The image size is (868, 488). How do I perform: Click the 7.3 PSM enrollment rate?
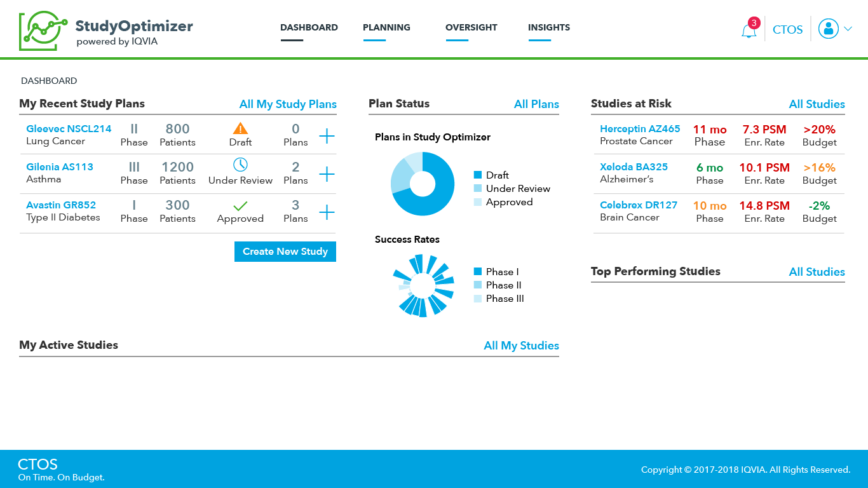coord(764,130)
